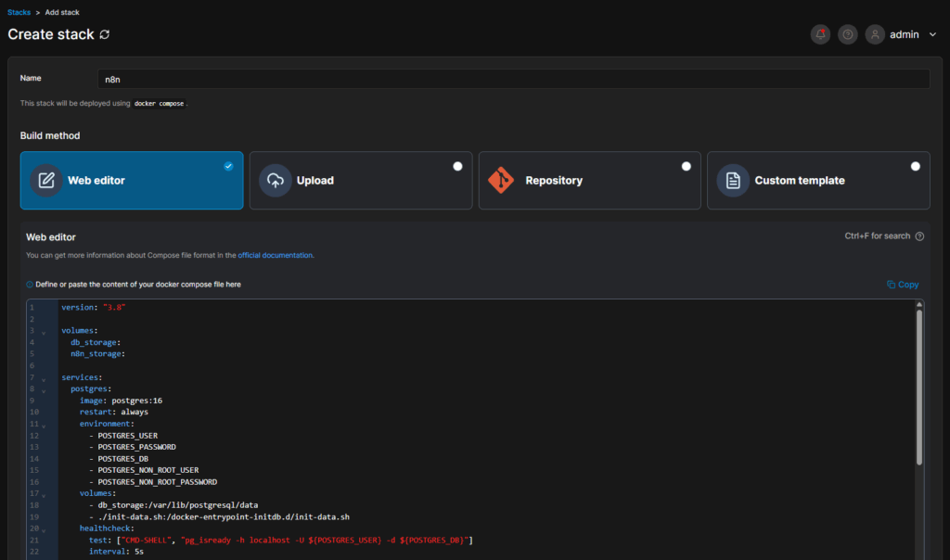Open the notifications bell in the header
Screen dimensions: 950x560
click(x=820, y=34)
